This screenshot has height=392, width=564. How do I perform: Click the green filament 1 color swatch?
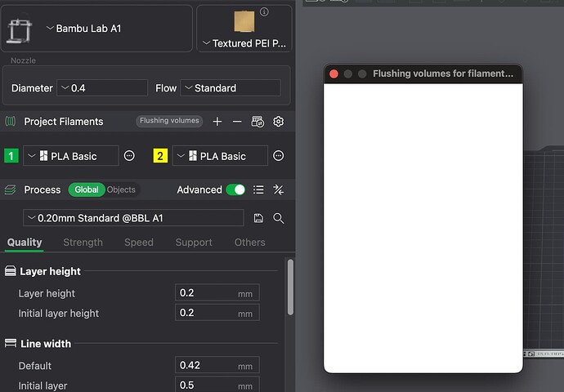(11, 156)
